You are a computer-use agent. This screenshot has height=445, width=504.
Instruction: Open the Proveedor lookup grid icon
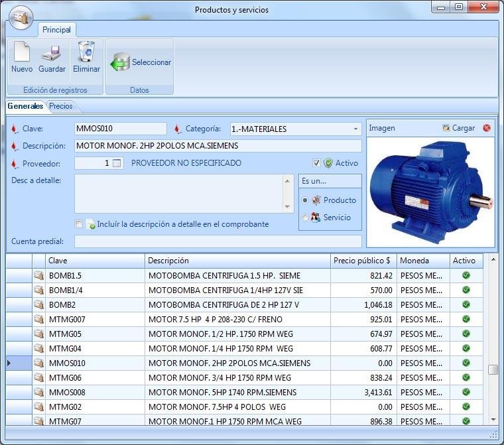(117, 163)
